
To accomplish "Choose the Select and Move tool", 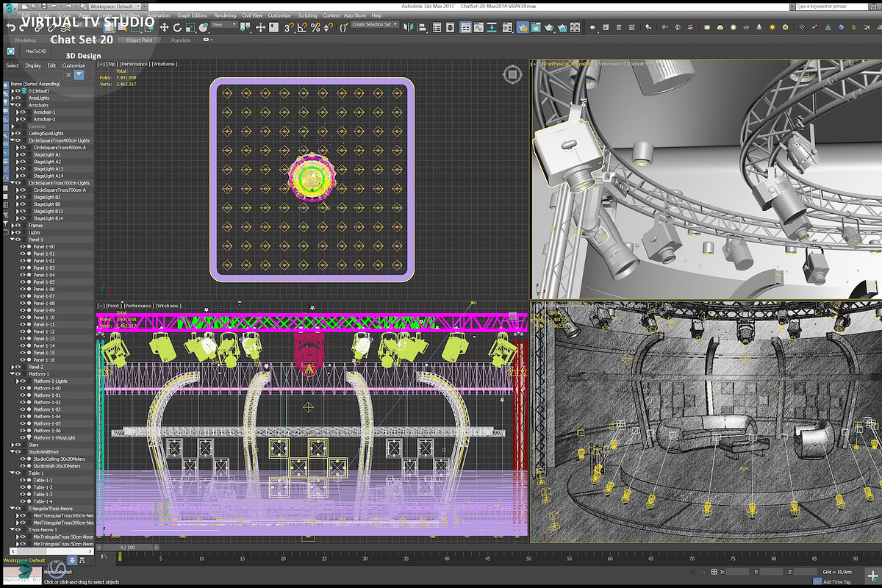I will (x=165, y=27).
